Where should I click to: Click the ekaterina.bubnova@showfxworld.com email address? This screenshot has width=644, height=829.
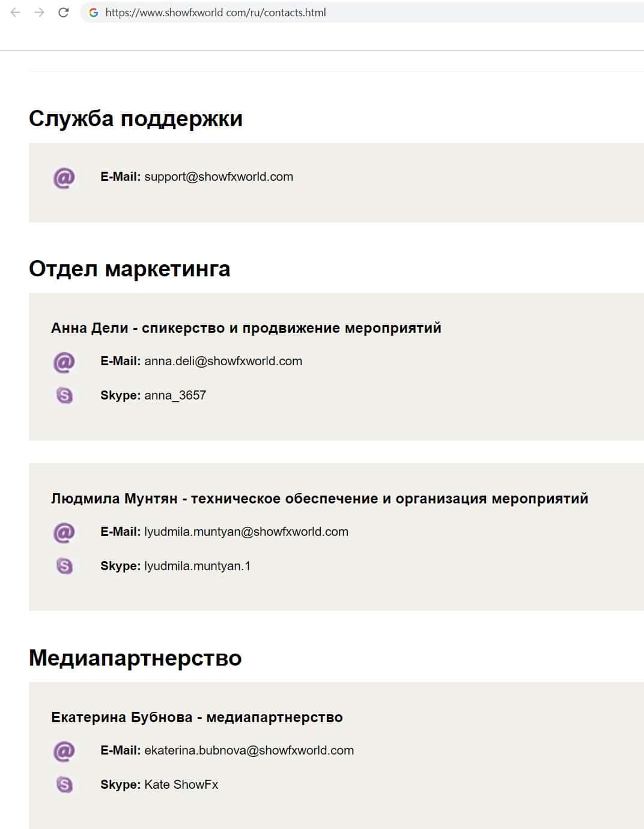[249, 751]
